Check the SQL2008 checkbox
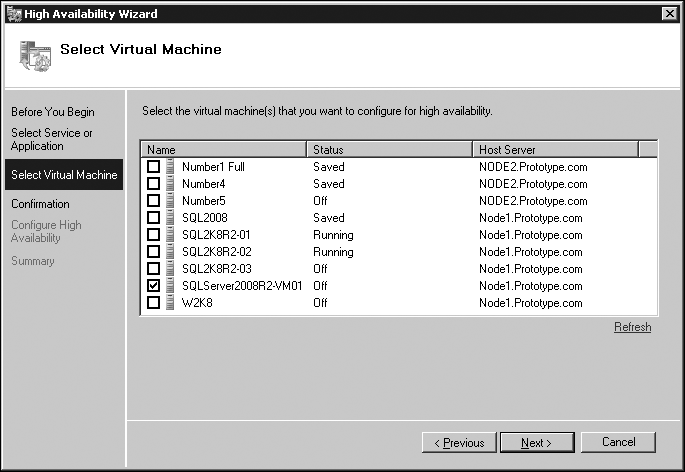Viewport: 685px width, 472px height. [153, 218]
